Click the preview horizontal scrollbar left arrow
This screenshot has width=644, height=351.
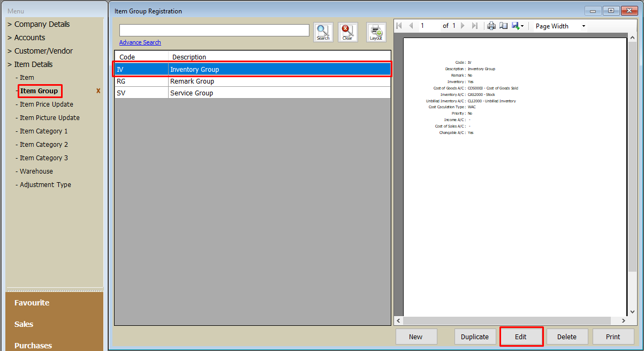398,320
